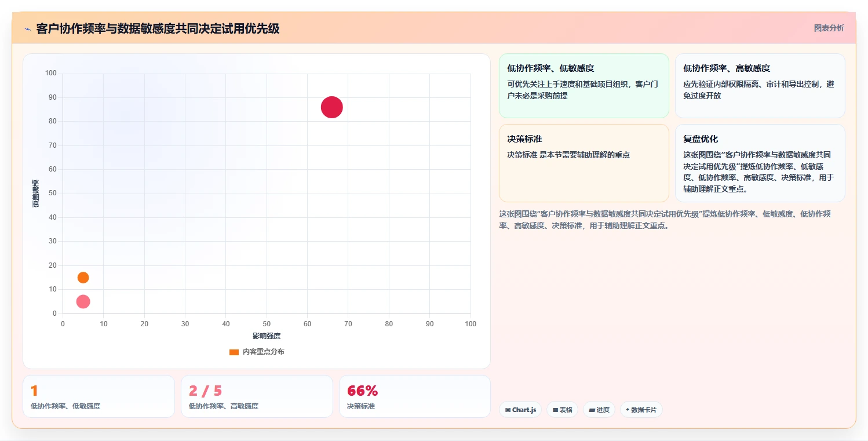
Task: Click text 决策标准 是本节需要辅助理解的重点
Action: pyautogui.click(x=568, y=155)
